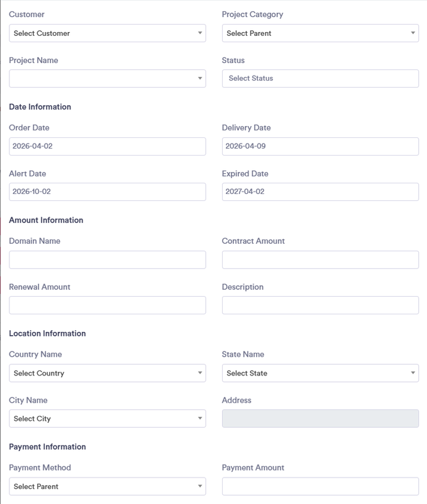Click the Delivery Date field
The height and width of the screenshot is (504, 427).
[320, 147]
